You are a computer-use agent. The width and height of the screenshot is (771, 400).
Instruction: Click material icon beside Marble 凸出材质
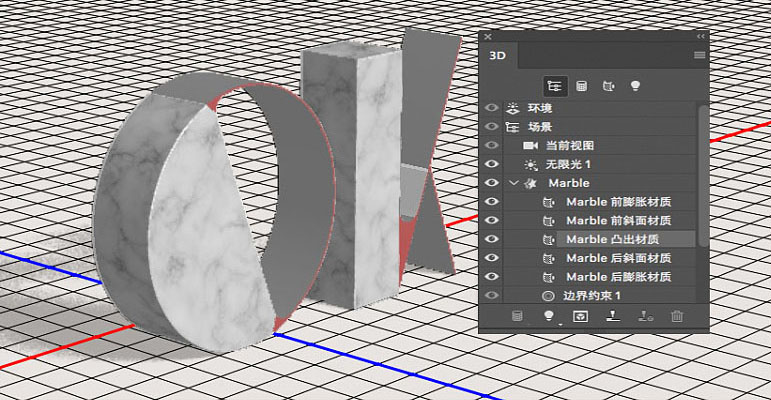tap(548, 240)
